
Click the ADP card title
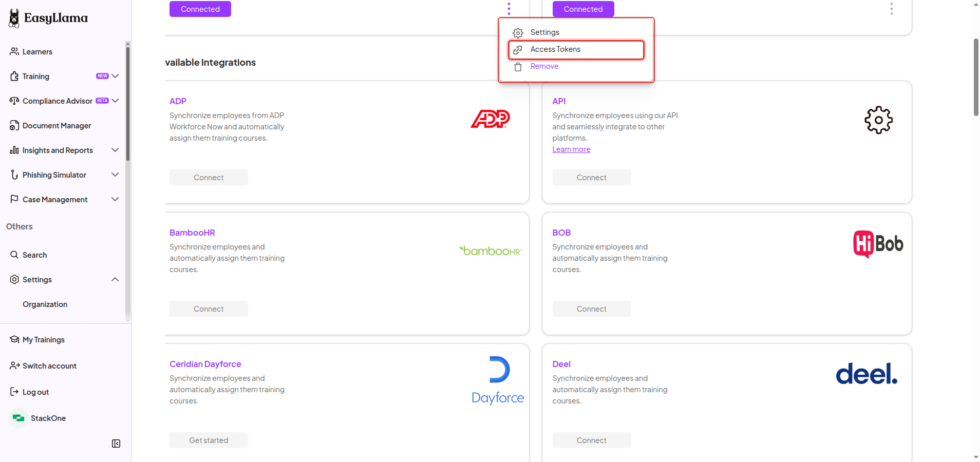click(178, 101)
